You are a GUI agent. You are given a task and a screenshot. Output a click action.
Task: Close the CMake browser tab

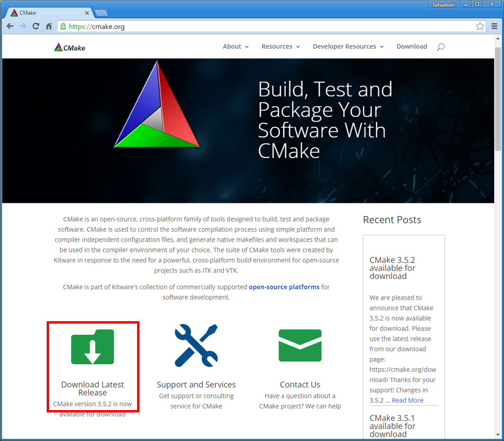pyautogui.click(x=87, y=13)
